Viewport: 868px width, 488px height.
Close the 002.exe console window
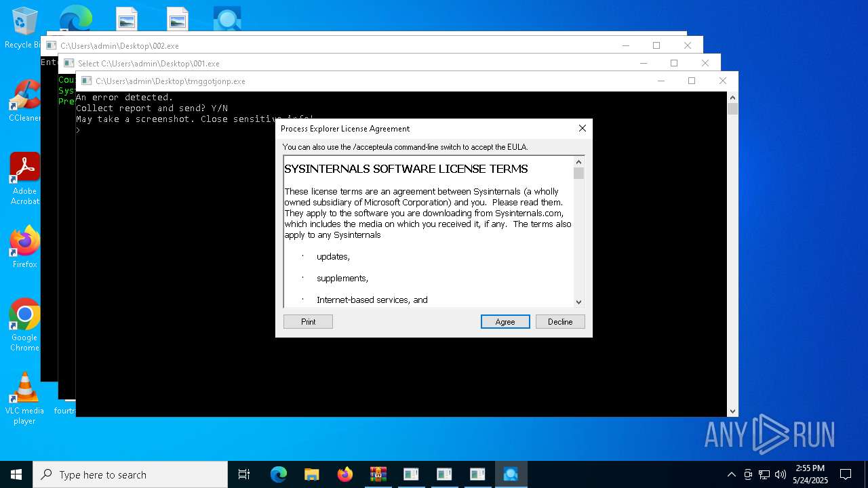[x=688, y=45]
